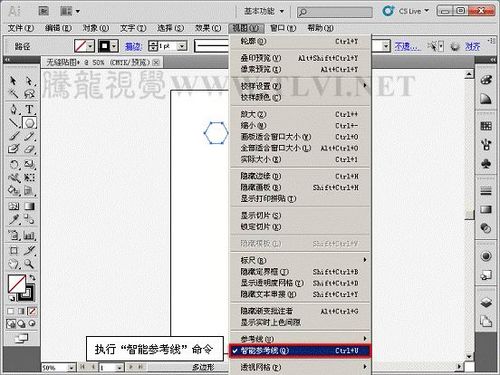Open the Layers panel icon
This screenshot has height=375, width=500.
coord(486,303)
